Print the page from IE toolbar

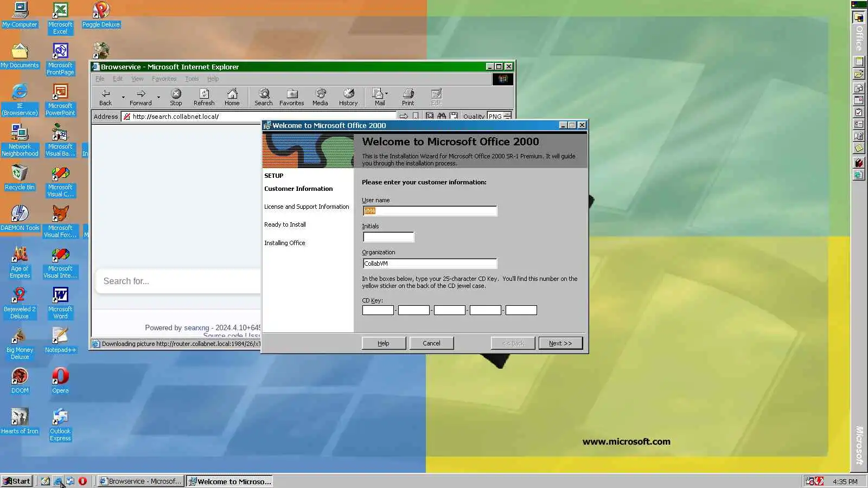pos(408,97)
